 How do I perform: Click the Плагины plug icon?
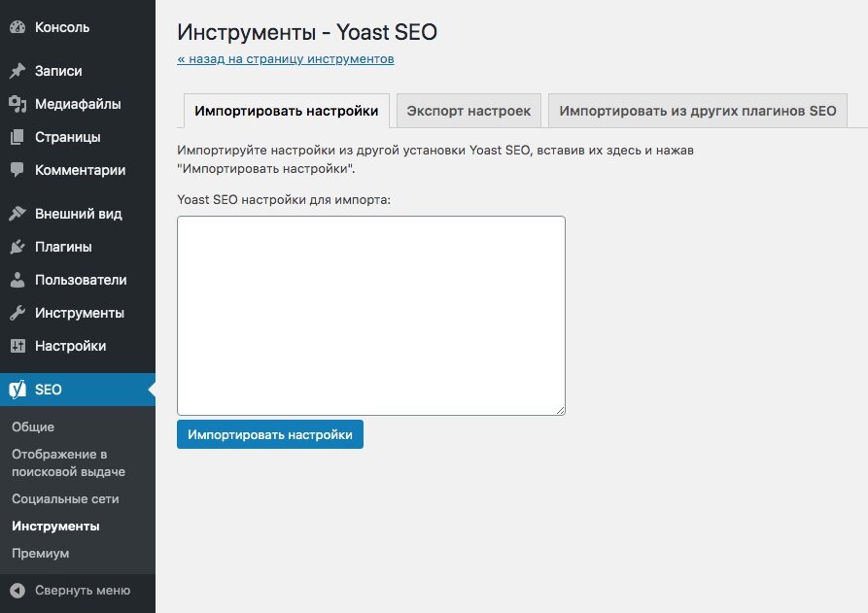[x=17, y=247]
